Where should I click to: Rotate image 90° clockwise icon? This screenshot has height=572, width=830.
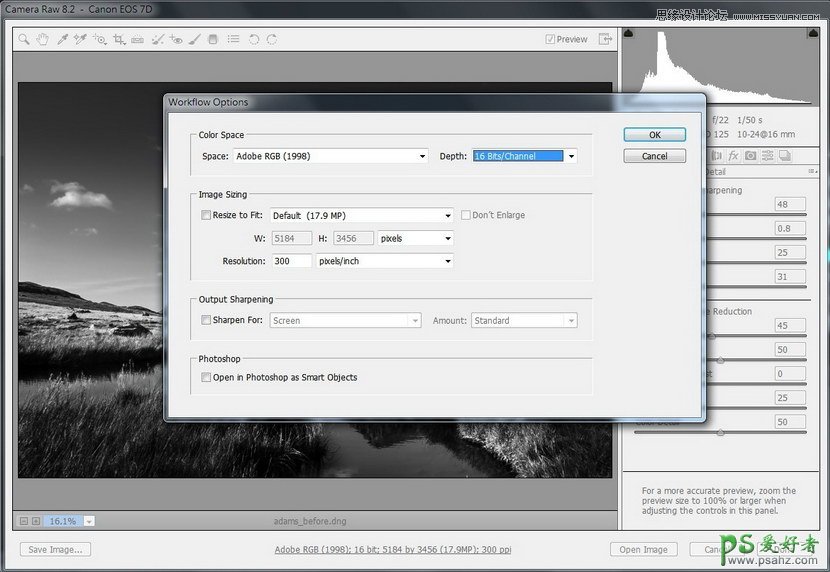271,40
